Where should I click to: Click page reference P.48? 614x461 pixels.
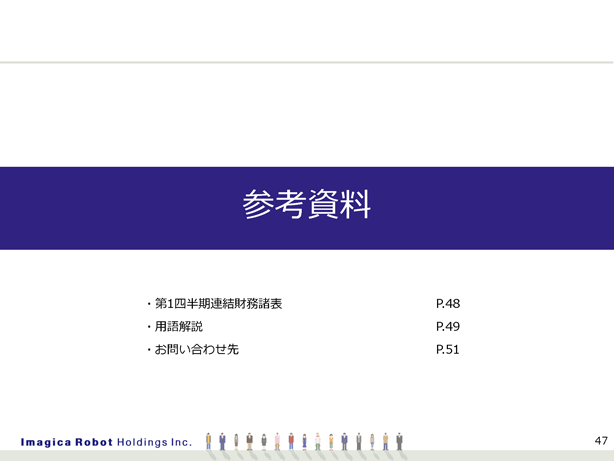click(448, 304)
